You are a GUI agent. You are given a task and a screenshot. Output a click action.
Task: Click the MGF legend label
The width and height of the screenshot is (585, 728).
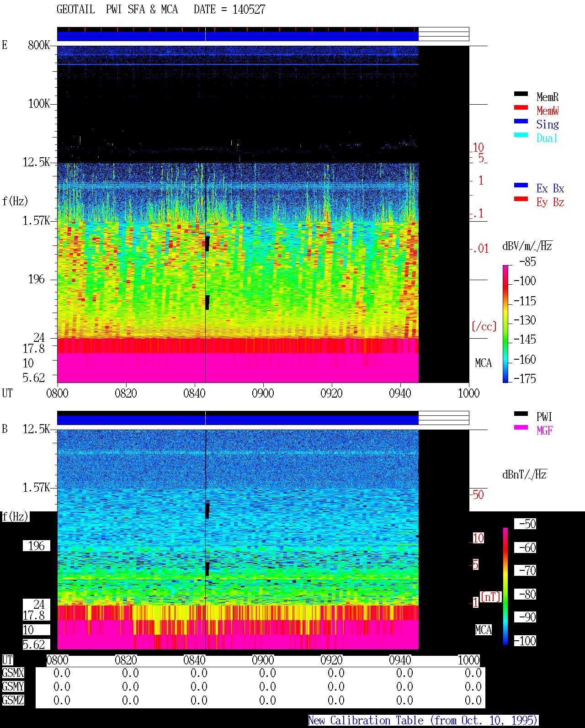click(x=545, y=430)
